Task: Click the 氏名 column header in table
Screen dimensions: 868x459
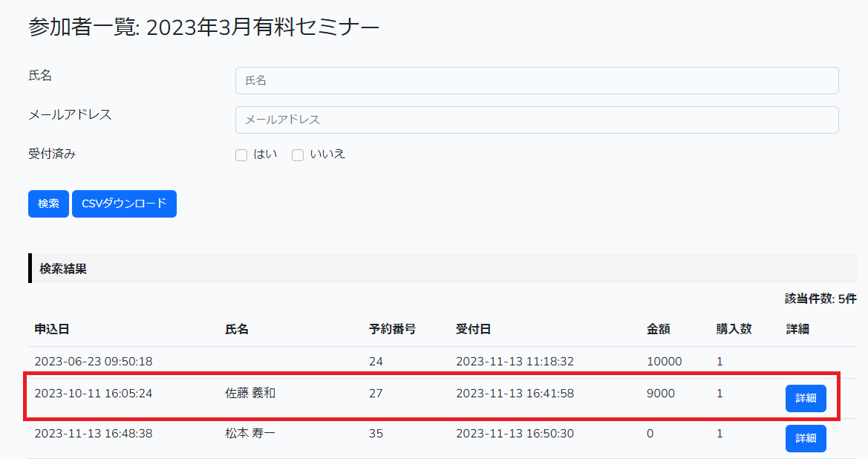Action: 237,329
